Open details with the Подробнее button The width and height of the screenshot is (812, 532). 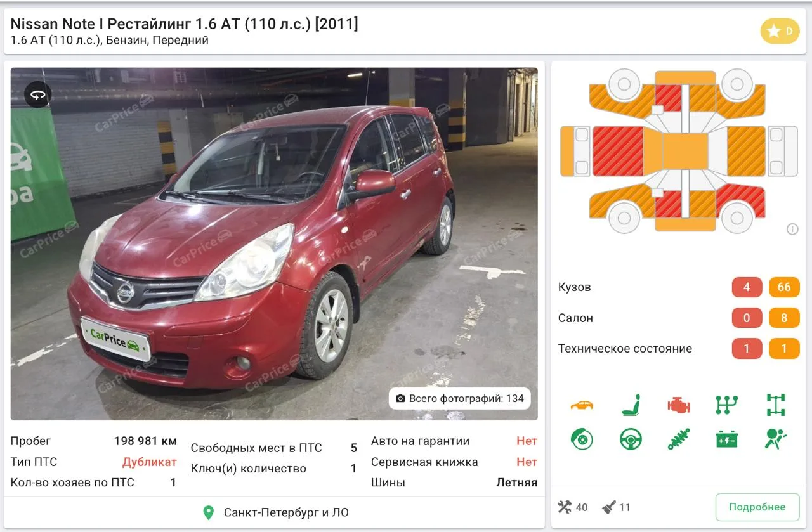tap(757, 507)
